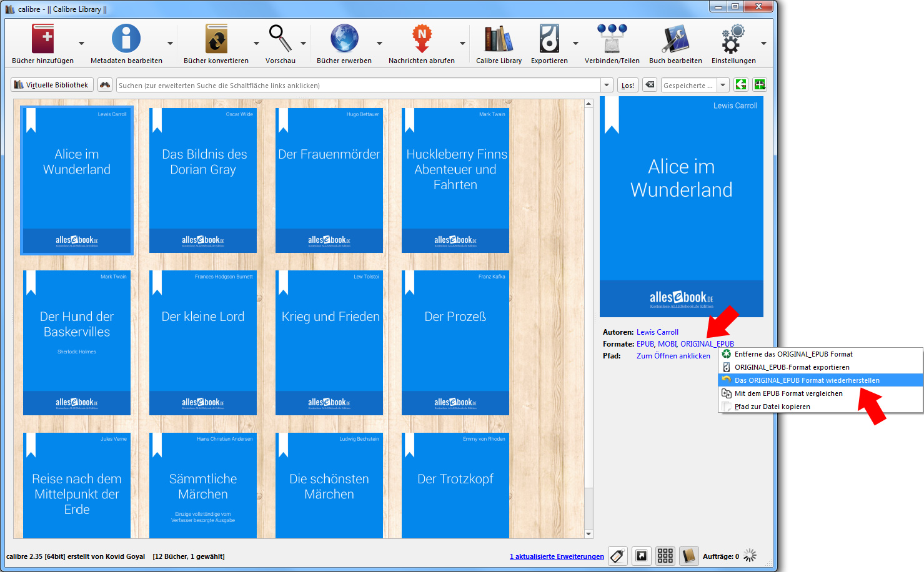
Task: Click in the Suchen search field
Action: [359, 85]
